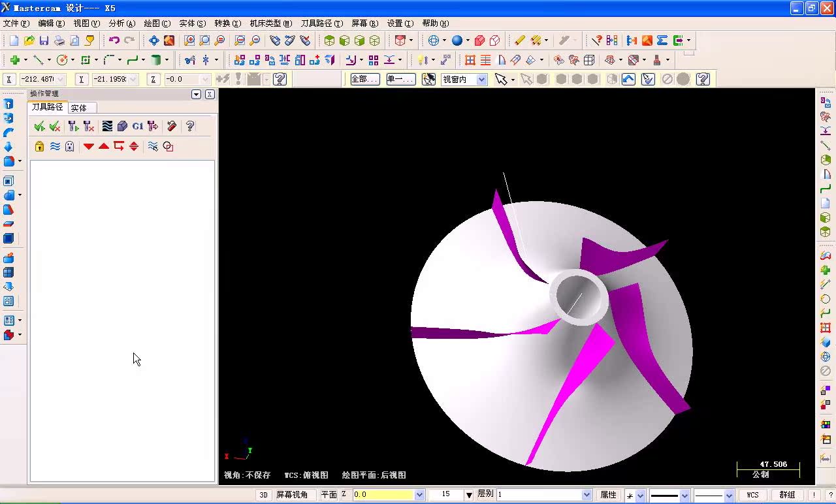Toggle lock on selected operations

pos(39,146)
